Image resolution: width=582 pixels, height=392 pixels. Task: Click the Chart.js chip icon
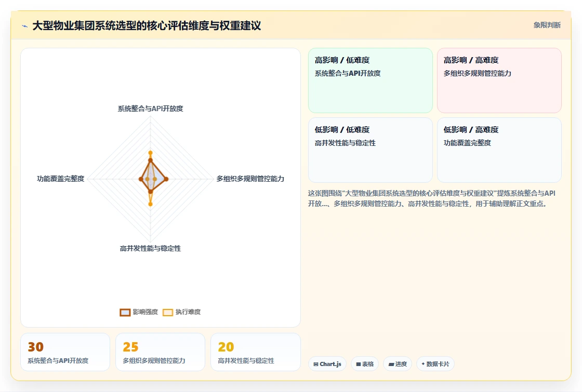pos(316,364)
